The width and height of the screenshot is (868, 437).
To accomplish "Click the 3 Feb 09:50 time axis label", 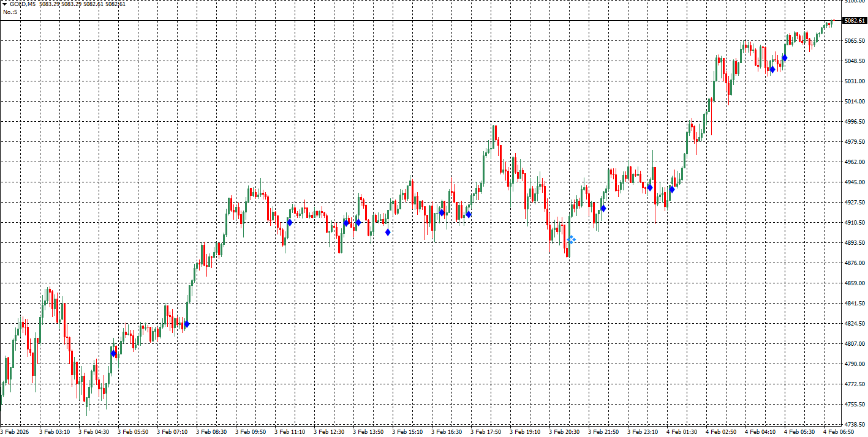I will (251, 432).
